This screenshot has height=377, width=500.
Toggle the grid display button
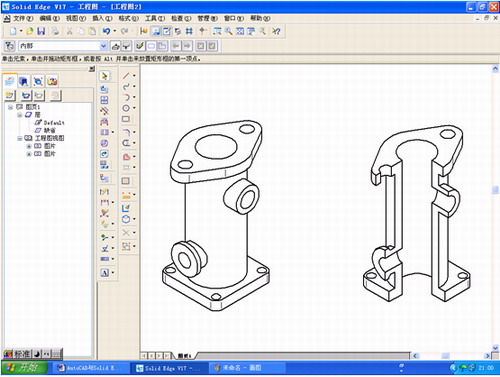coord(189,31)
